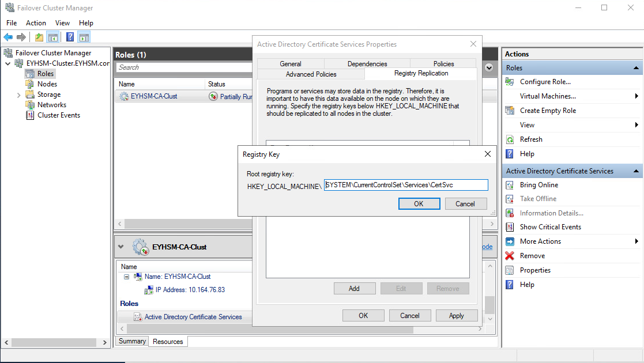This screenshot has height=363, width=644.
Task: Switch to the Advanced Policies tab
Action: click(x=311, y=74)
